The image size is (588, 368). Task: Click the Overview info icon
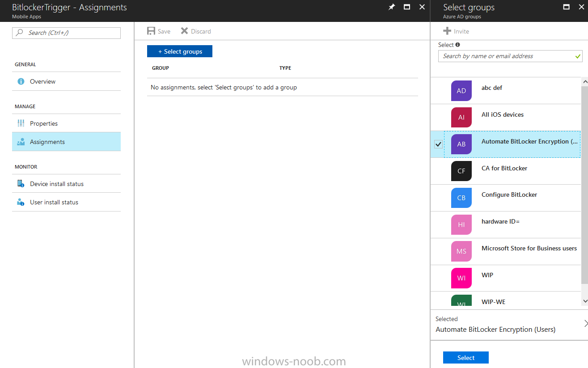pos(21,81)
